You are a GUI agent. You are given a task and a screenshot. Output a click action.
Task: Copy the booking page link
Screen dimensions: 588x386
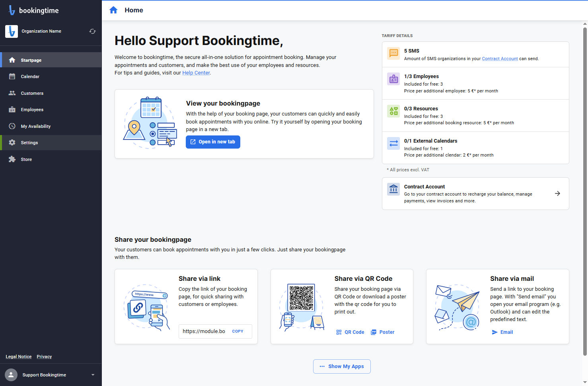click(x=238, y=331)
